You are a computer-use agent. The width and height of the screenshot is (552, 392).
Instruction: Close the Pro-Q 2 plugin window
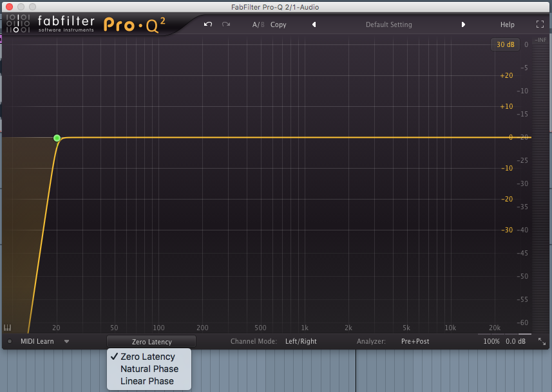10,6
